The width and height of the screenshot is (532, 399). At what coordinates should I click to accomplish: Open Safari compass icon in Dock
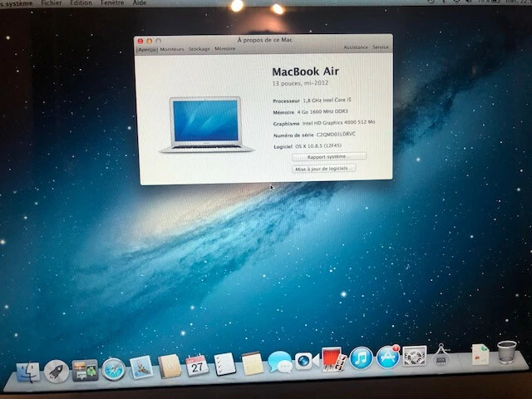click(114, 369)
